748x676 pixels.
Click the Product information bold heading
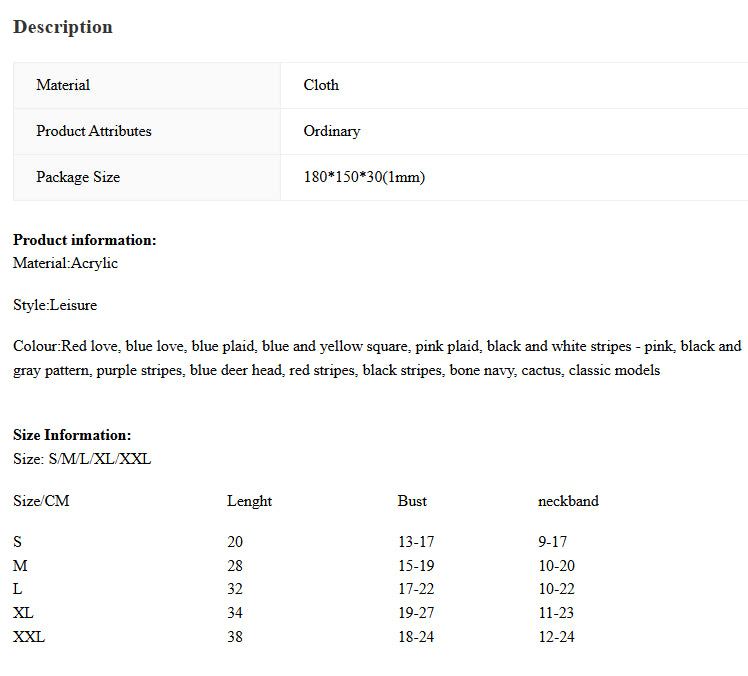click(x=85, y=240)
